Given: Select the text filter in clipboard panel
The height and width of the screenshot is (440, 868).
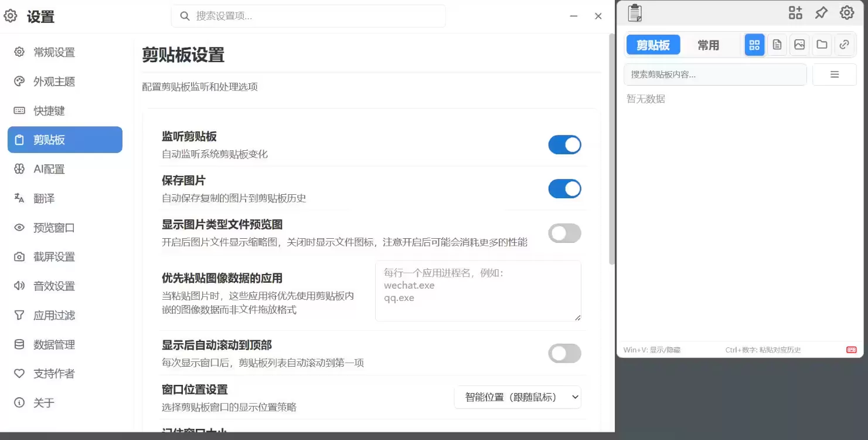Looking at the screenshot, I should tap(777, 45).
